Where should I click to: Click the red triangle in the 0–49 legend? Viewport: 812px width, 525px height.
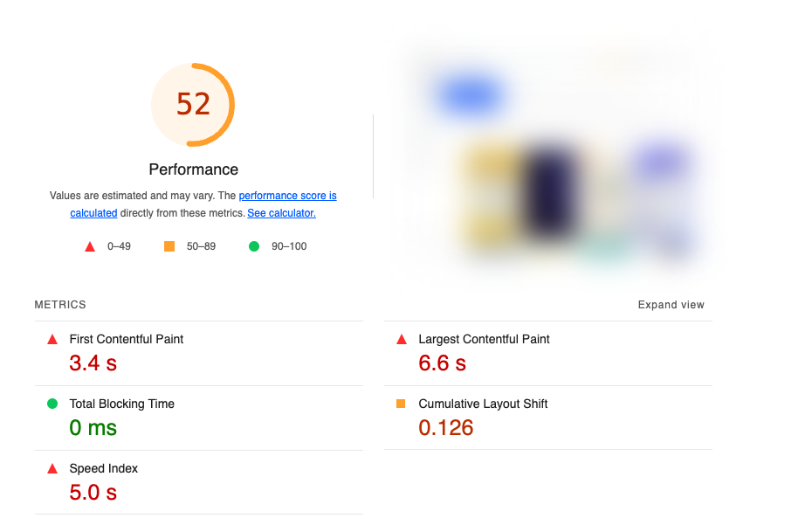click(89, 246)
